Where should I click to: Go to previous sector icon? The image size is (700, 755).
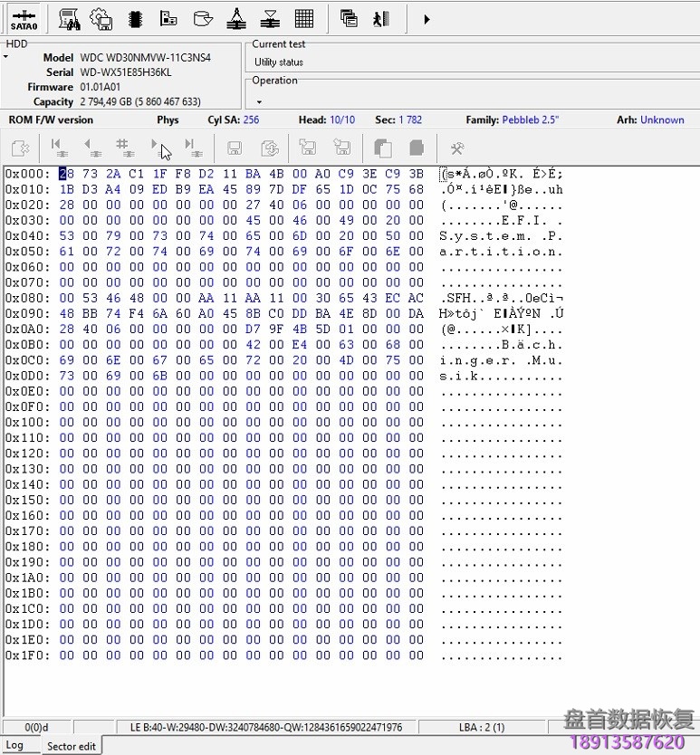tap(92, 148)
